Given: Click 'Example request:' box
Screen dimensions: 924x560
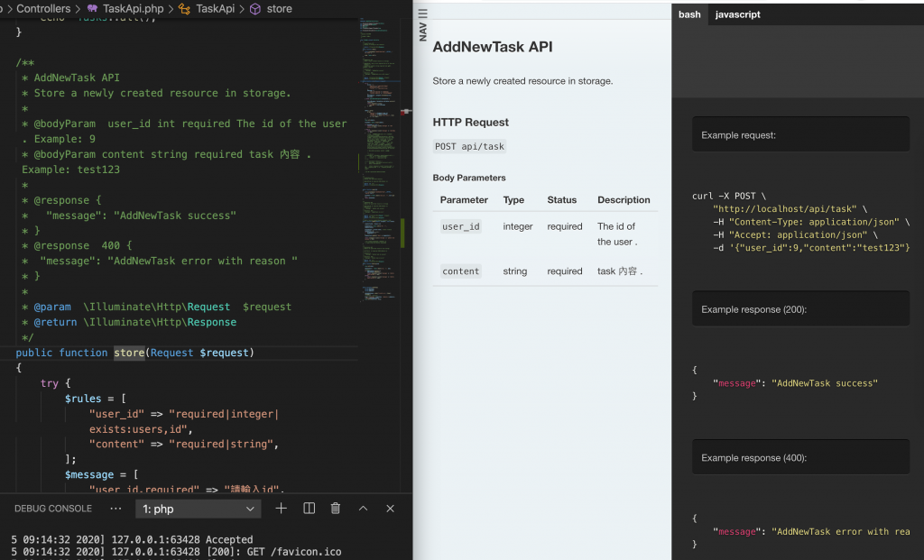Looking at the screenshot, I should point(800,134).
